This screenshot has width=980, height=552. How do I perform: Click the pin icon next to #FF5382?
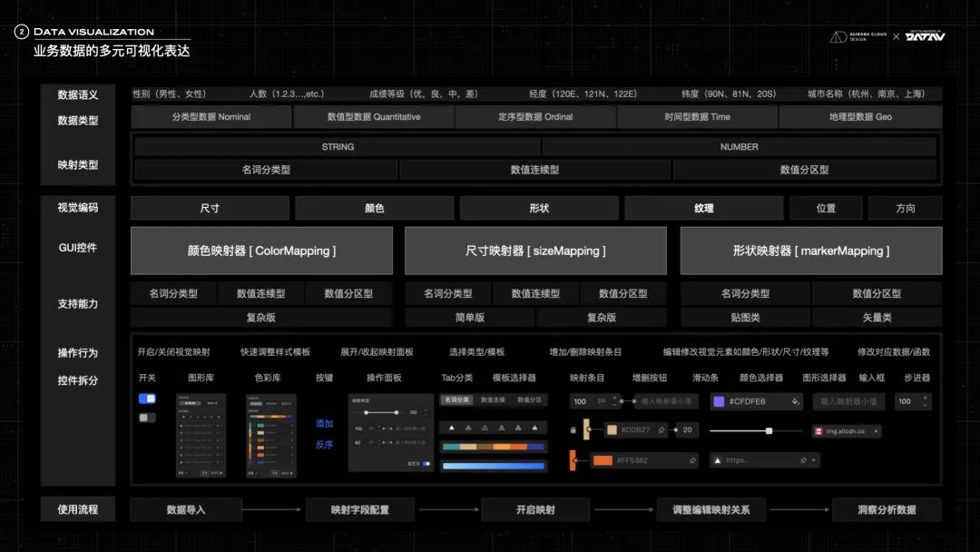tap(692, 460)
